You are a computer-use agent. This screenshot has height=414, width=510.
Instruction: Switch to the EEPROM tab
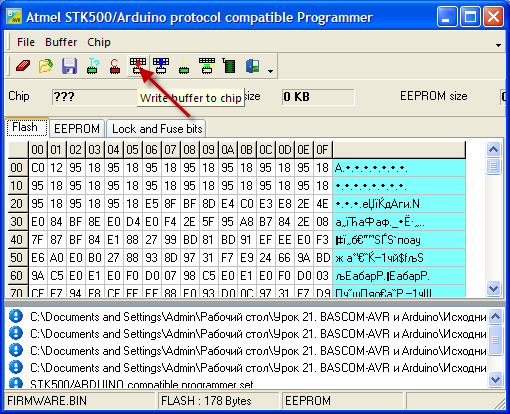coord(77,129)
